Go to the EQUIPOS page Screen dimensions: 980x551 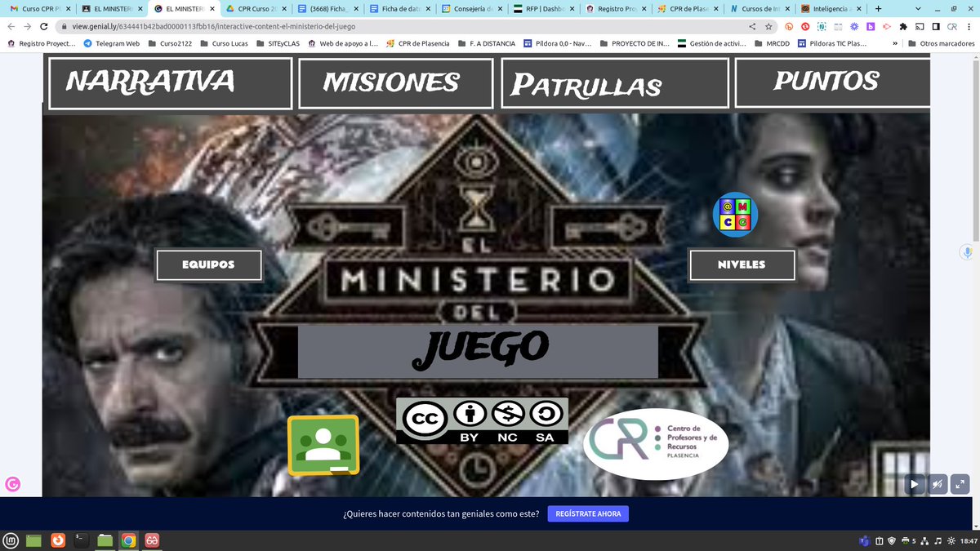(x=209, y=264)
